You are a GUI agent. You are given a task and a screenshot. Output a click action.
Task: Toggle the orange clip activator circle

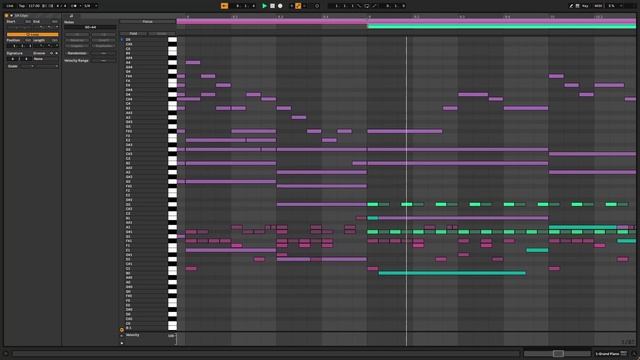pyautogui.click(x=7, y=16)
